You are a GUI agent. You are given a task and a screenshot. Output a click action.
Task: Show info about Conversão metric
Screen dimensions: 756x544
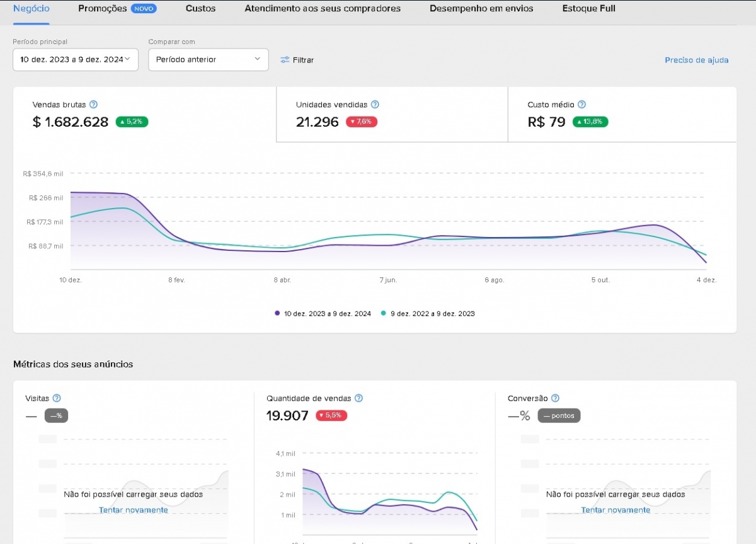tap(555, 398)
